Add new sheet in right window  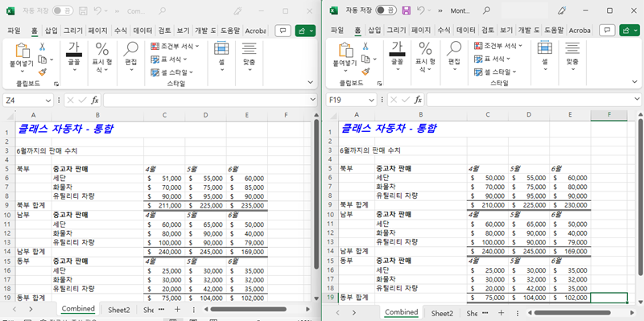[501, 312]
